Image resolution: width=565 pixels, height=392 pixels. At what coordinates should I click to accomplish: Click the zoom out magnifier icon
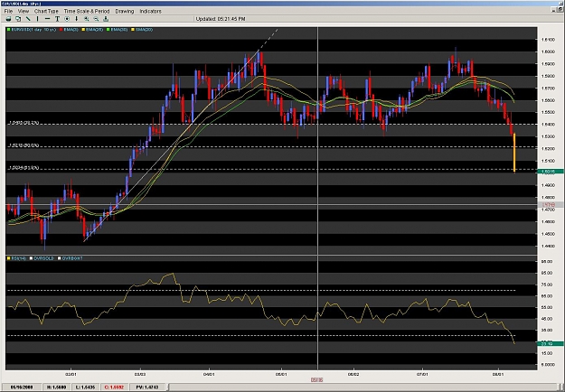96,19
